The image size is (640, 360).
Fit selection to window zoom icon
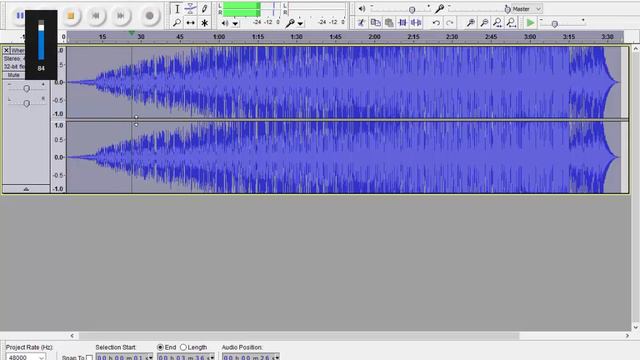point(498,23)
